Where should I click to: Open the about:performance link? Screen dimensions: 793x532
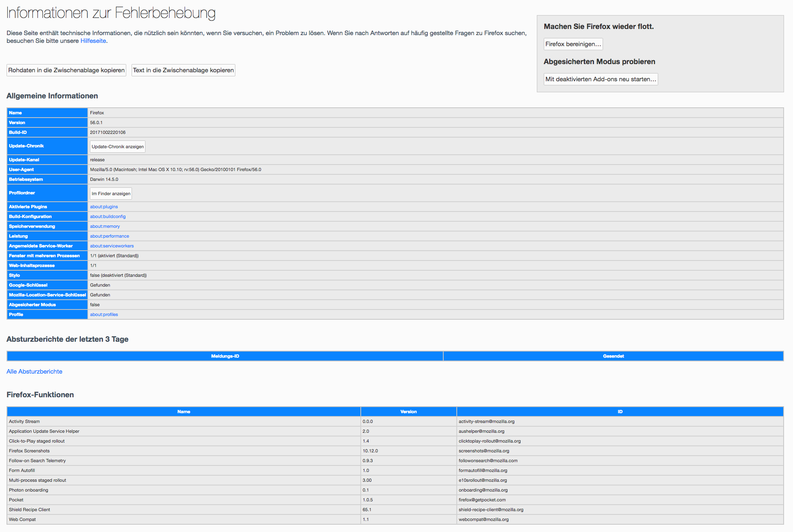(x=109, y=236)
